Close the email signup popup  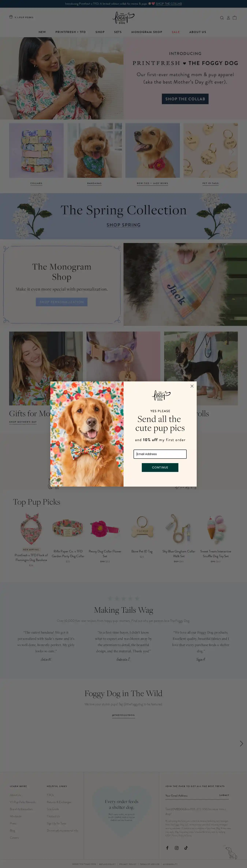[192, 386]
